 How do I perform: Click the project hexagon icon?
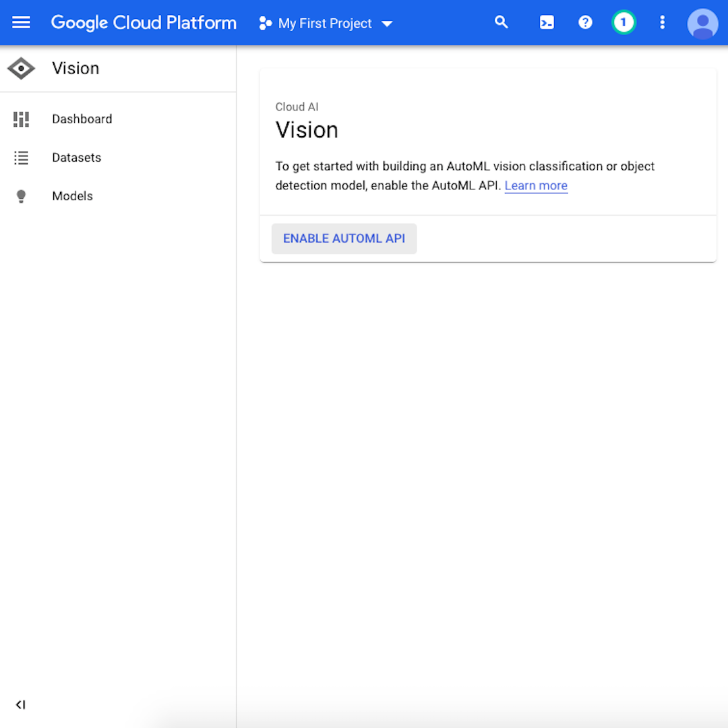pos(265,23)
